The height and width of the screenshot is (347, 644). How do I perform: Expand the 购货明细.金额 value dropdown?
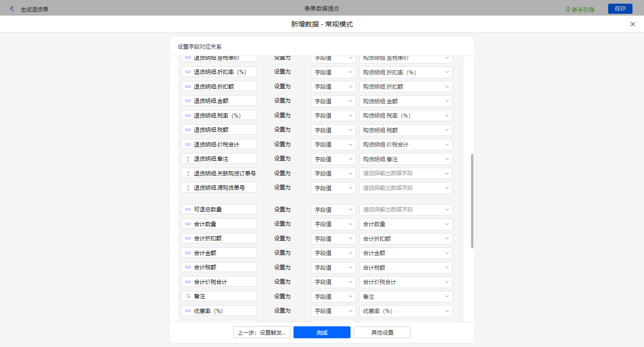[x=405, y=101]
